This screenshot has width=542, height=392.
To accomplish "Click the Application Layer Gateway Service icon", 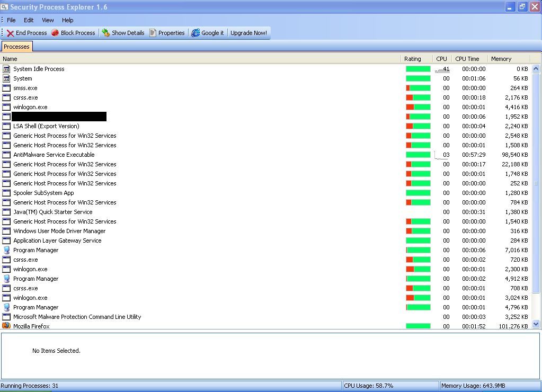I will click(x=6, y=240).
